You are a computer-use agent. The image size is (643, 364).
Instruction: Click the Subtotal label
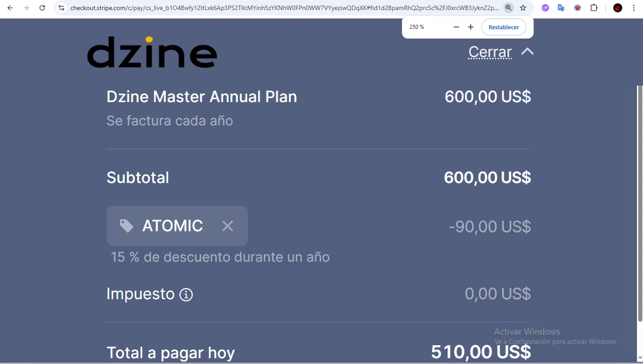(x=138, y=177)
